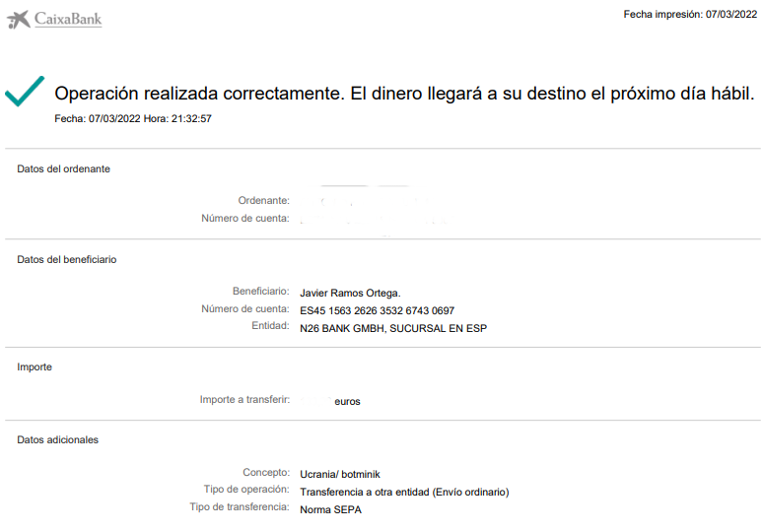Click 'Número de cuenta:' label under beneficiario

coord(245,308)
